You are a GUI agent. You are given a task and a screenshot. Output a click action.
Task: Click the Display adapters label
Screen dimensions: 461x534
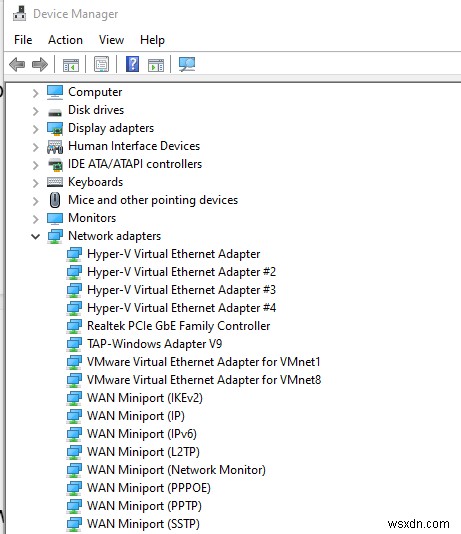(x=111, y=128)
